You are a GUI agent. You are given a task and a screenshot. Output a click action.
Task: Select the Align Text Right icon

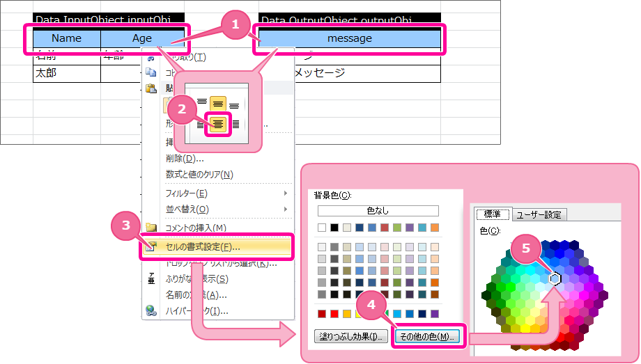236,124
